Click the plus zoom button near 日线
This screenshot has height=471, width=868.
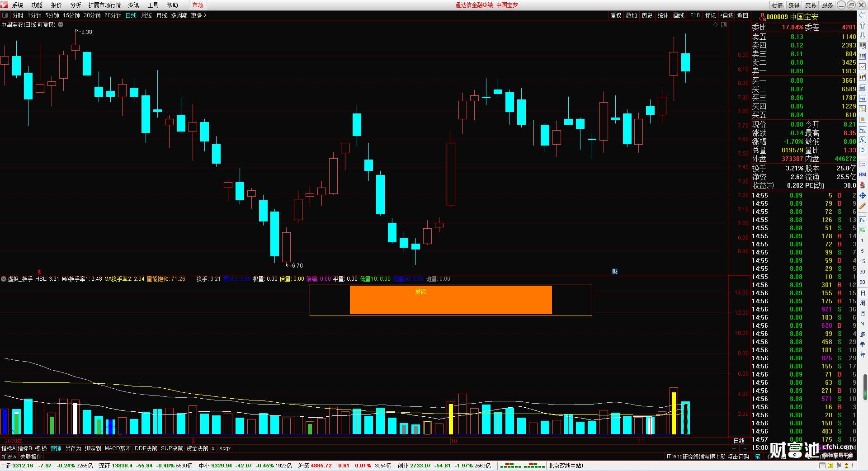(734, 448)
